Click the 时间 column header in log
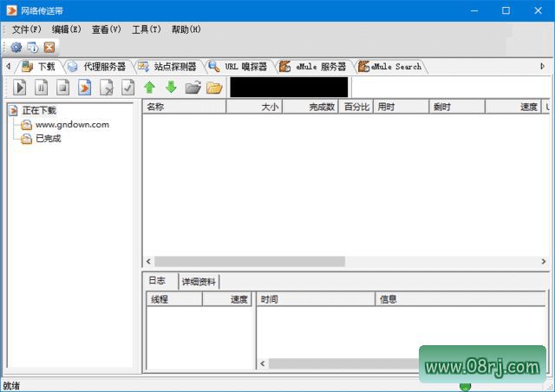 coord(316,299)
